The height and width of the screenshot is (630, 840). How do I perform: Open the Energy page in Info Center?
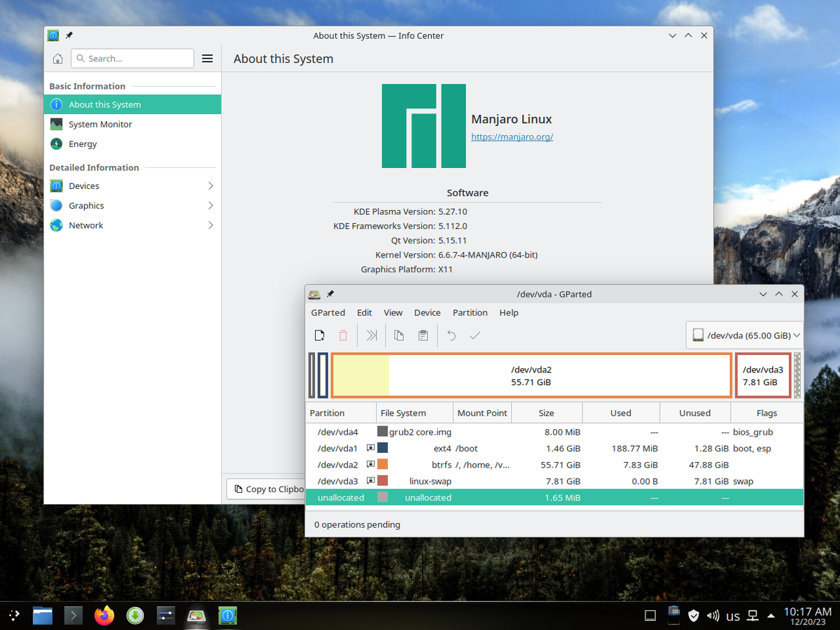tap(132, 144)
